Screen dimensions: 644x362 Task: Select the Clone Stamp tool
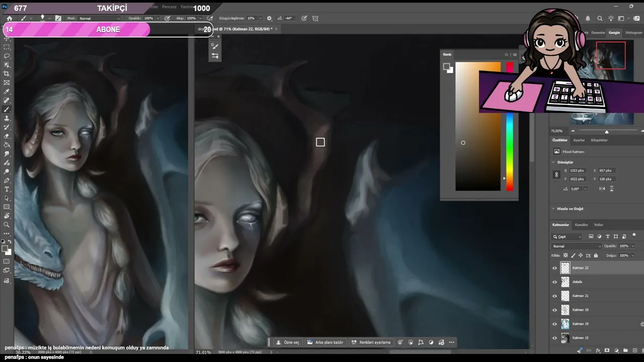click(x=7, y=118)
